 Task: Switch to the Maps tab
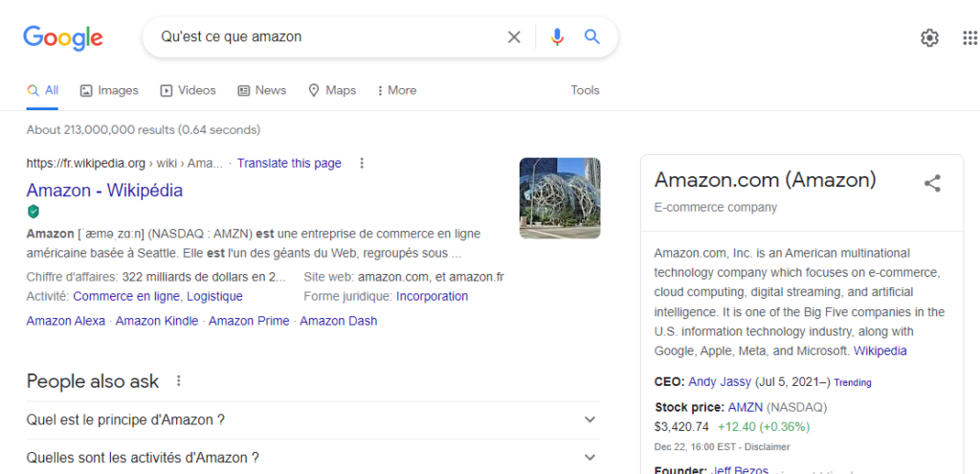tap(332, 91)
